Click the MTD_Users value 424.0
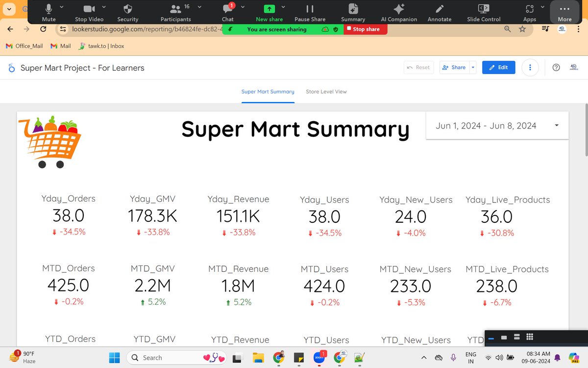The image size is (588, 368). coord(324,286)
